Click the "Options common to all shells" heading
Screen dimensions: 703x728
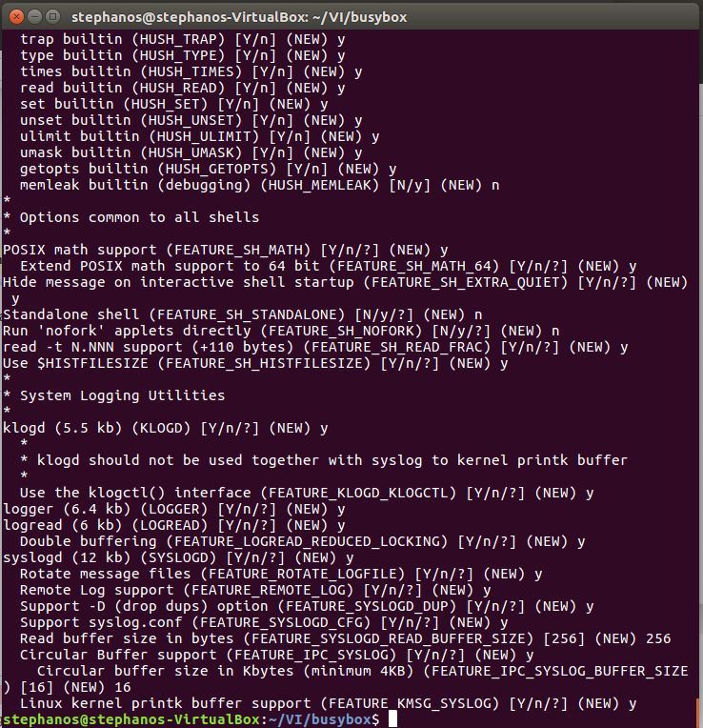coord(139,217)
